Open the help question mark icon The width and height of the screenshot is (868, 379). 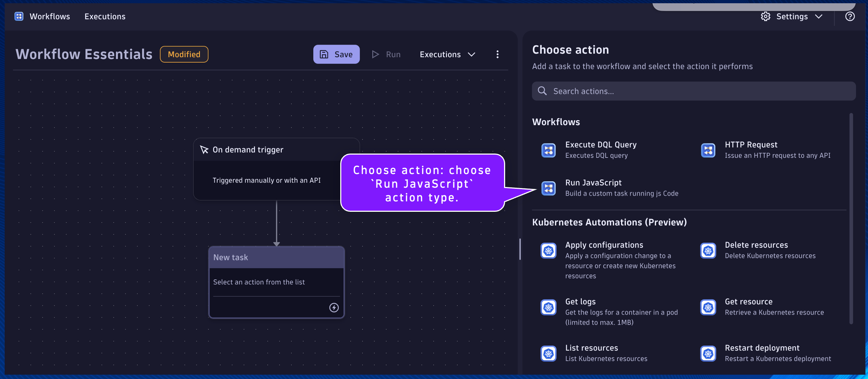click(x=850, y=17)
